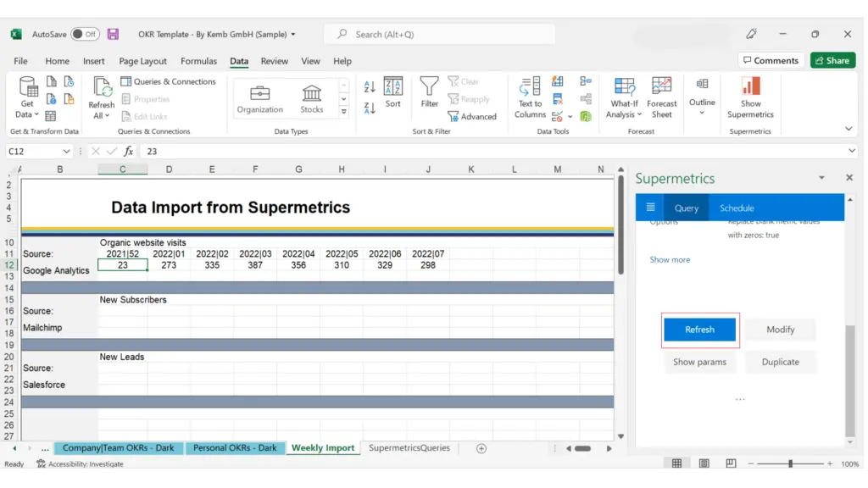868x488 pixels.
Task: Click the zoom out minus button
Action: coord(751,463)
